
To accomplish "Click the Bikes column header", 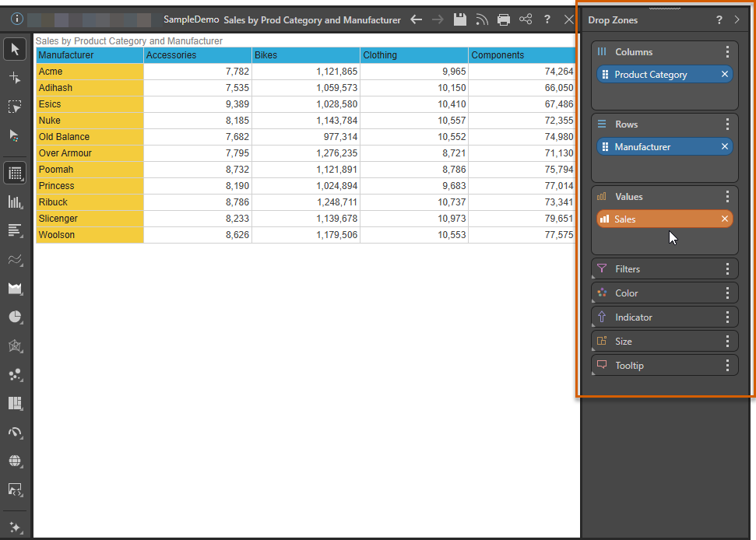I will [x=305, y=55].
